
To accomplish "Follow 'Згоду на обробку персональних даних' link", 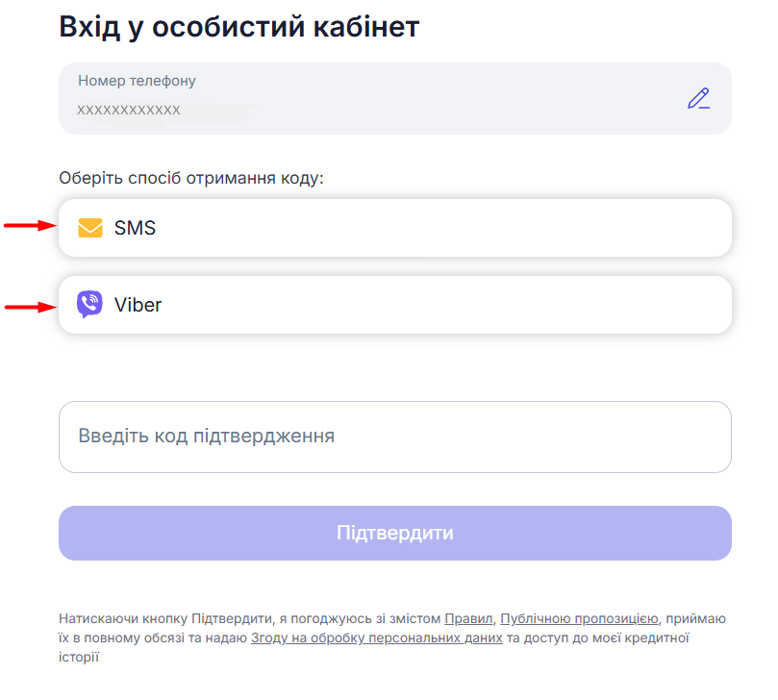I will point(376,637).
